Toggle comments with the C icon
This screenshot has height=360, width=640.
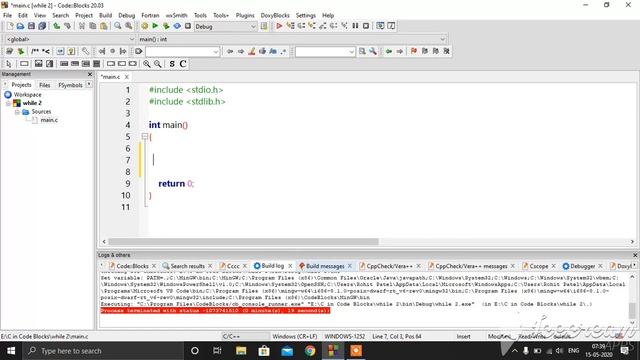click(x=183, y=64)
